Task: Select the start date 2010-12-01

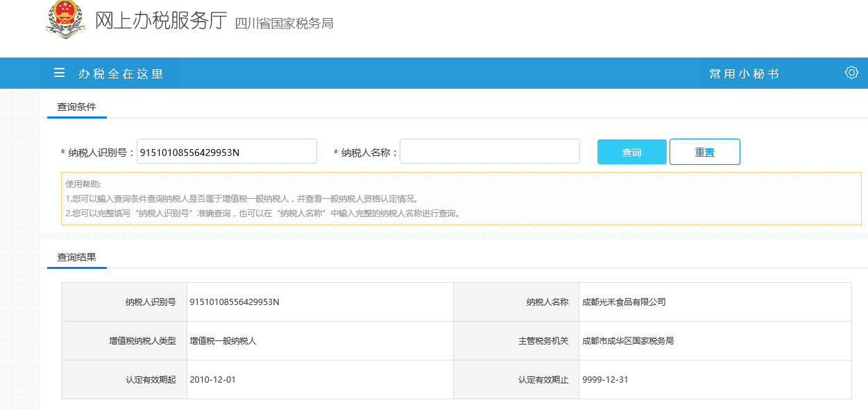Action: pyautogui.click(x=212, y=380)
